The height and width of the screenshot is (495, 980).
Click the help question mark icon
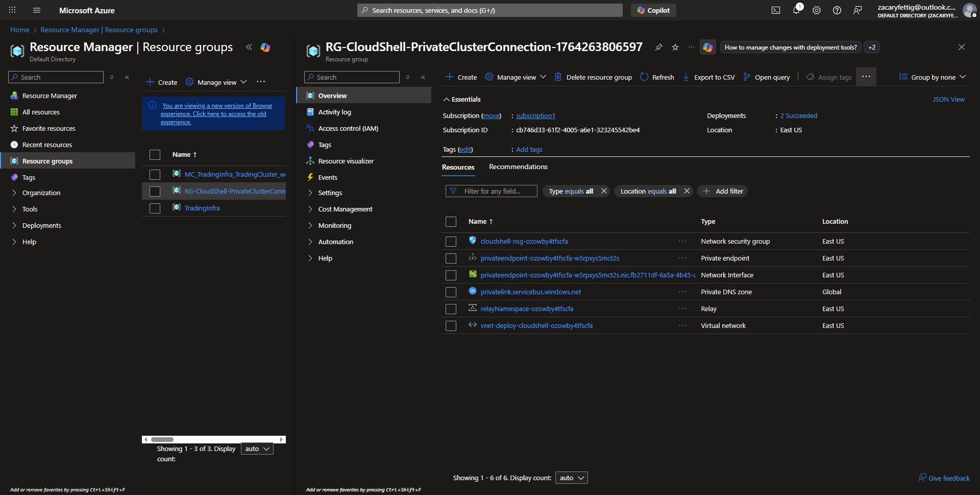tap(837, 10)
